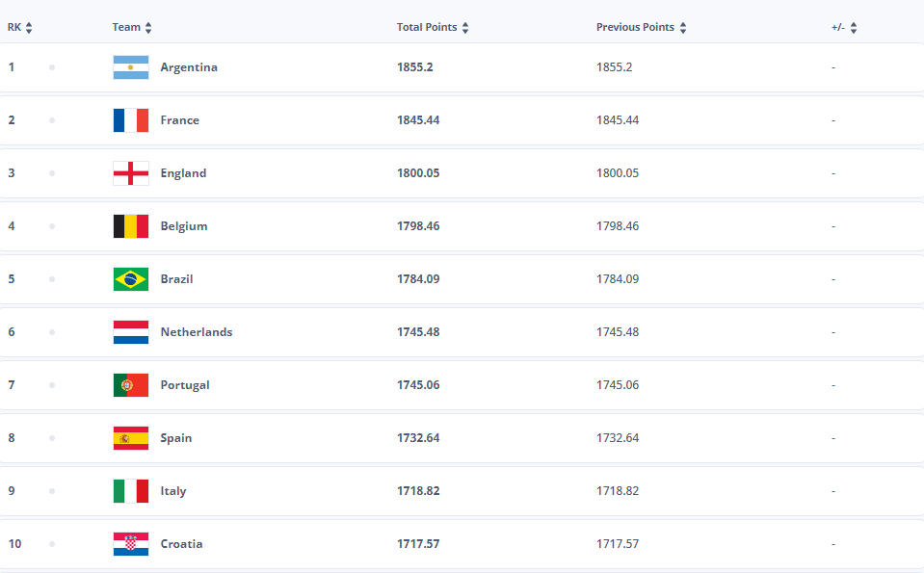Click the Brazil flag icon

(130, 279)
